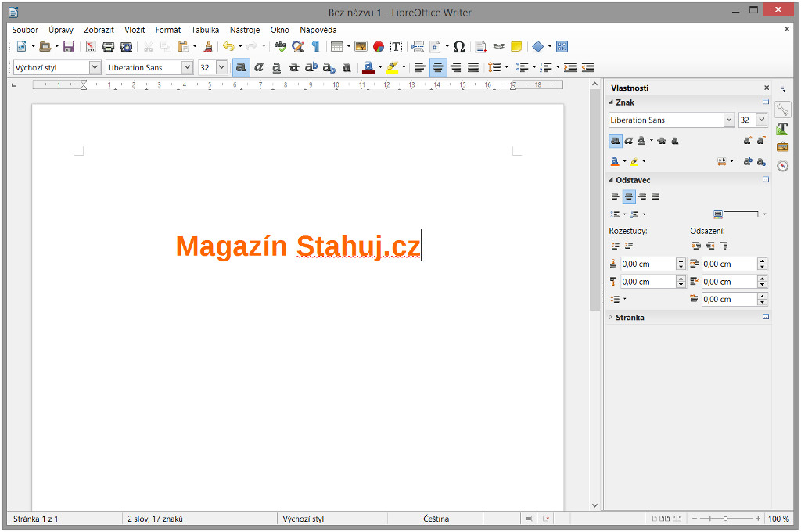This screenshot has width=801, height=532.
Task: Open the print preview icon
Action: 126,46
